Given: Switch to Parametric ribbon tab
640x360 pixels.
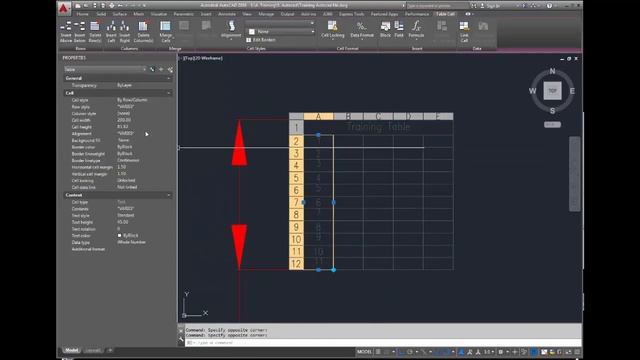Looking at the screenshot, I should [x=184, y=14].
